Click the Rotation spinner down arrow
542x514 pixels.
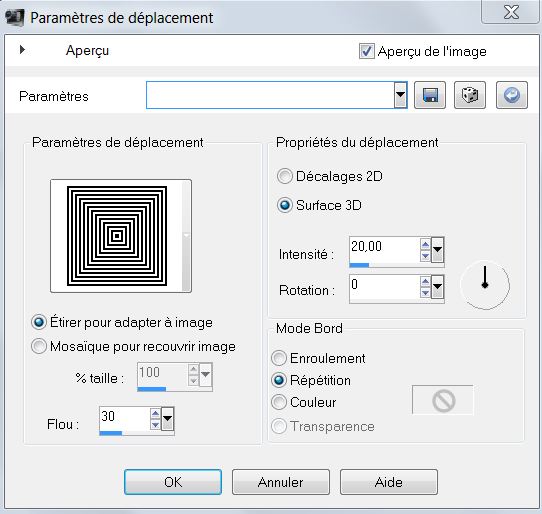(x=425, y=293)
